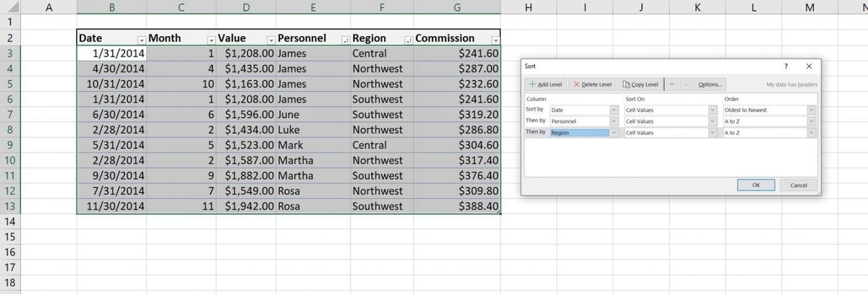868x294 pixels.
Task: Open the Region row's Sort On dropdown
Action: click(712, 133)
